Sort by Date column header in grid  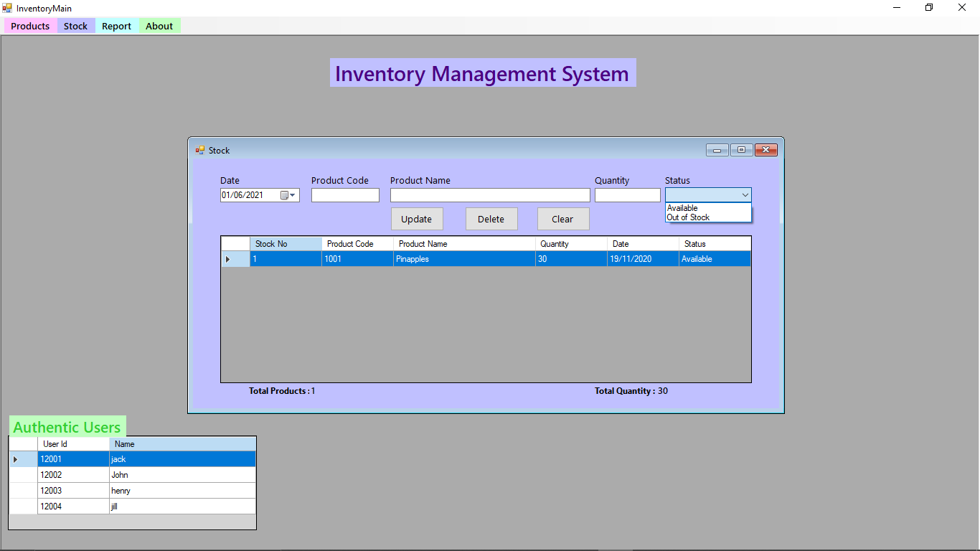pos(643,244)
